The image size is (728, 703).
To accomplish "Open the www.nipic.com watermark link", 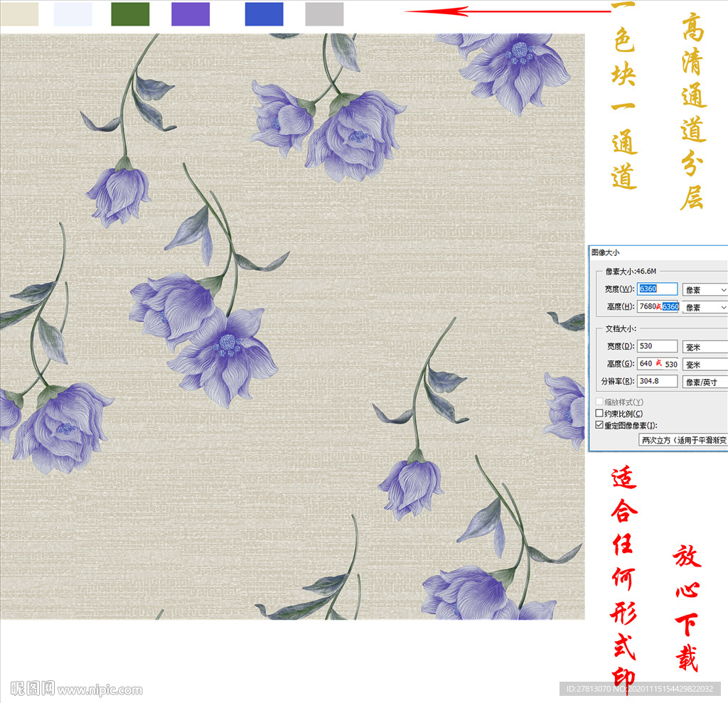I will pos(100,689).
